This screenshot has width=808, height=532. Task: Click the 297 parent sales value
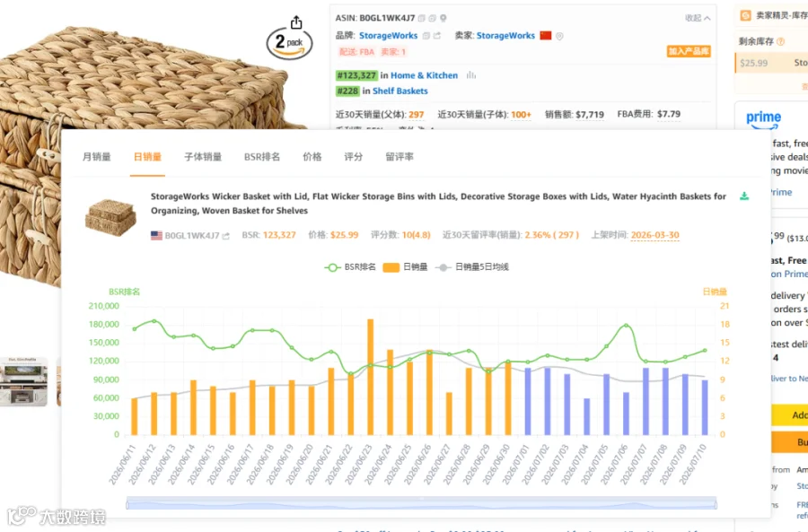(417, 114)
